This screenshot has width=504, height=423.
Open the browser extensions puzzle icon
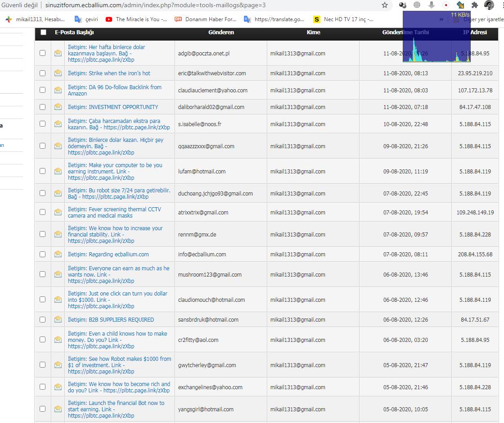point(474,5)
